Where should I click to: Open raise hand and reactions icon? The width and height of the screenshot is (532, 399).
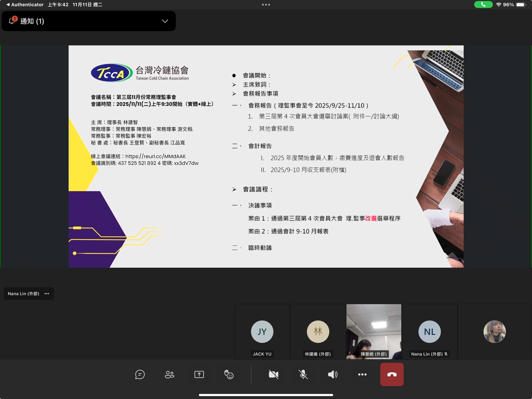click(x=229, y=374)
